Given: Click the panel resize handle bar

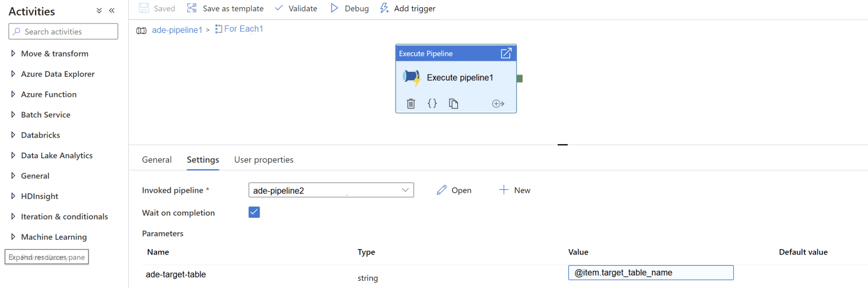Looking at the screenshot, I should 563,145.
